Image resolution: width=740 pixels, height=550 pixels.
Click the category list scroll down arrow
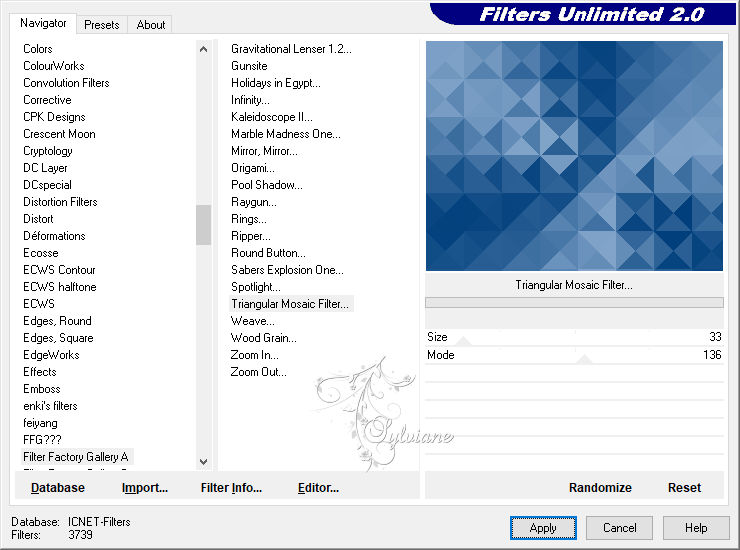203,462
